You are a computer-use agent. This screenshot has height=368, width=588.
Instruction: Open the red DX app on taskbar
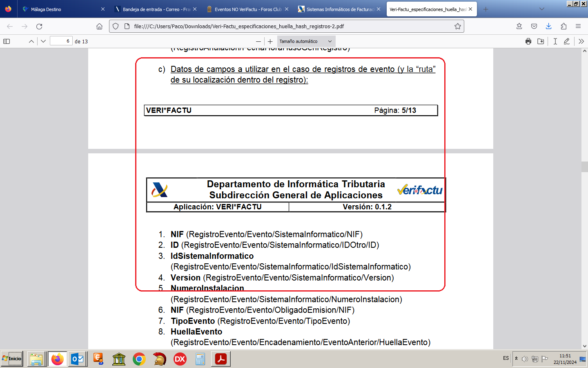point(180,359)
